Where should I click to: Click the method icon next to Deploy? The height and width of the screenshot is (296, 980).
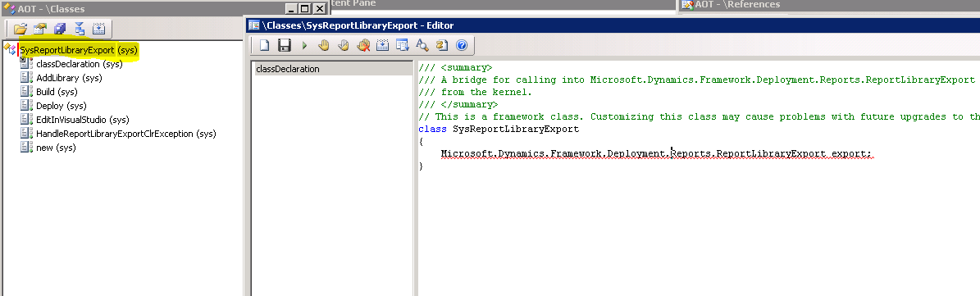(26, 106)
